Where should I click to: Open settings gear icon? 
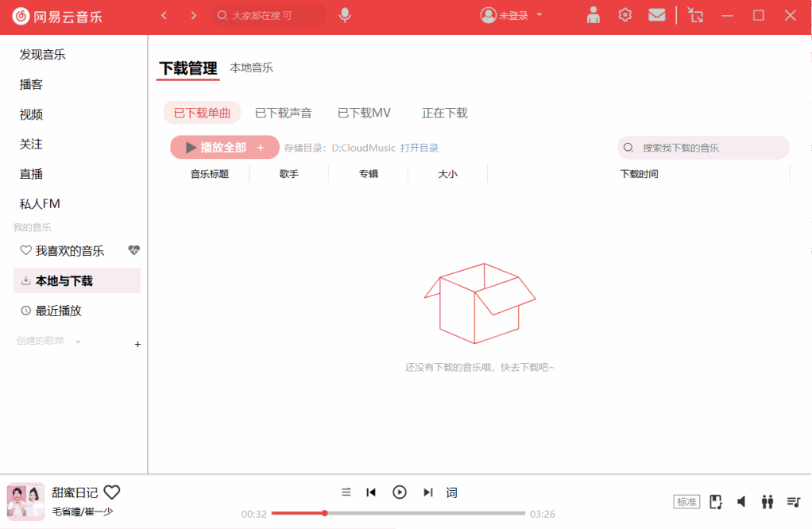click(625, 15)
